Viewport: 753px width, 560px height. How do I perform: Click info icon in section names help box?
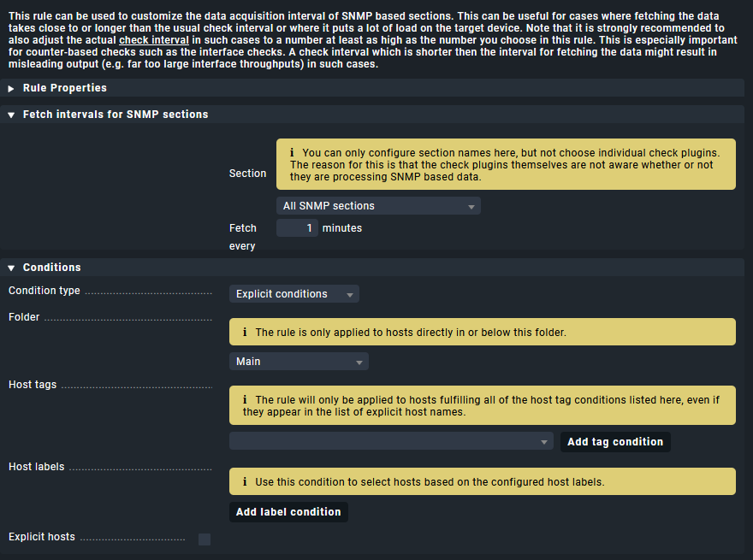[x=292, y=152]
